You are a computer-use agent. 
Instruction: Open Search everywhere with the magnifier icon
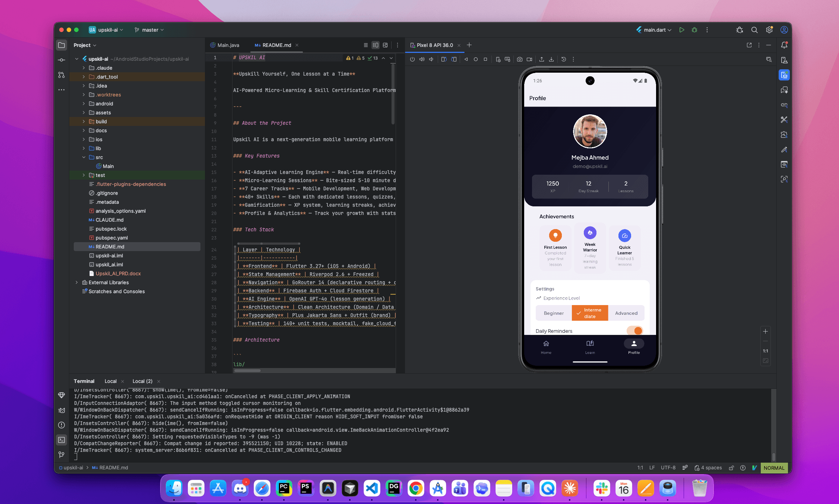[x=754, y=30]
